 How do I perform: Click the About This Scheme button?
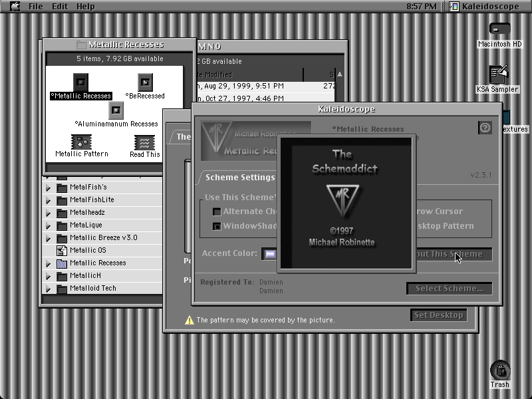pyautogui.click(x=454, y=254)
